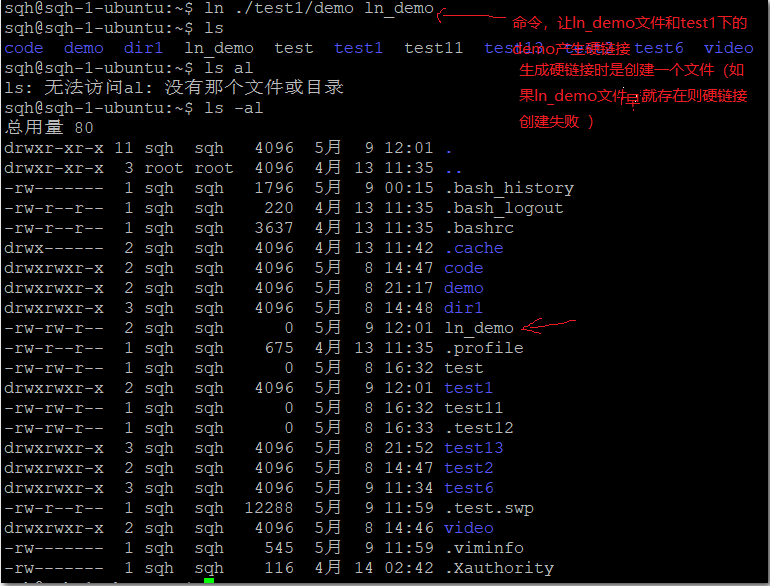Click "video" in the short ls output row

(728, 48)
